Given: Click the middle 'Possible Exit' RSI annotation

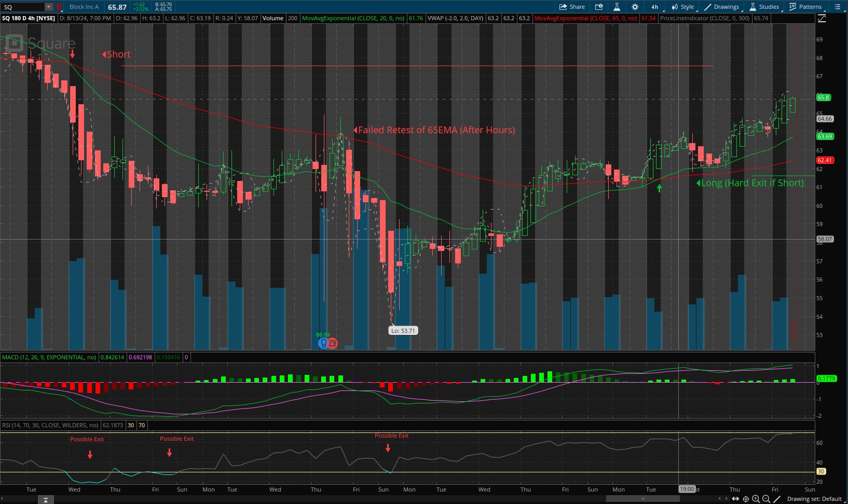Looking at the screenshot, I should click(x=176, y=439).
